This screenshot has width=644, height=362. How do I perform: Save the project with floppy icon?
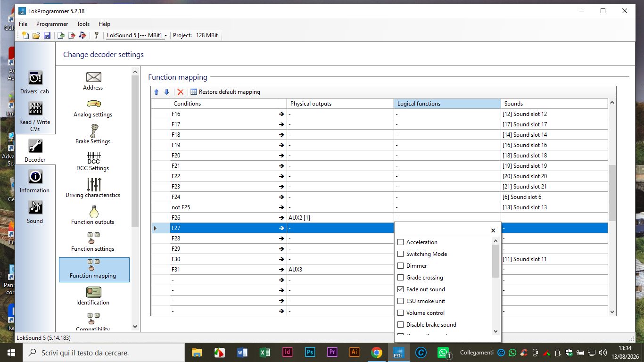coord(47,35)
